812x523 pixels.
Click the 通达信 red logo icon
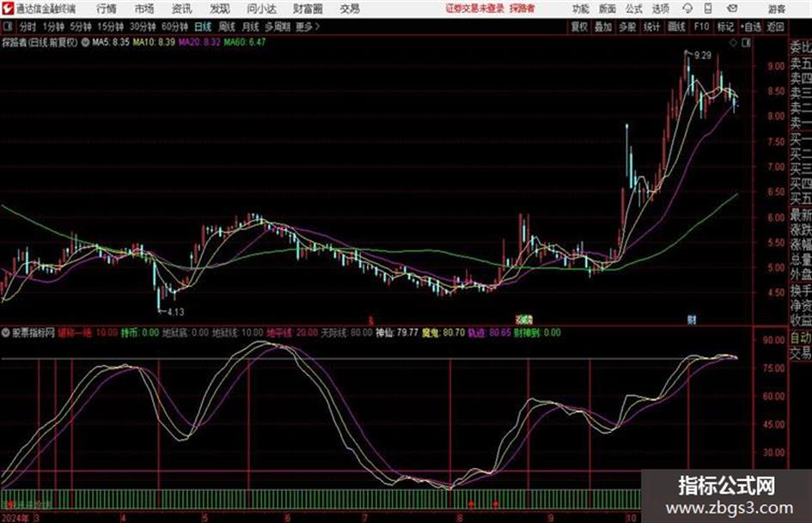tap(7, 9)
